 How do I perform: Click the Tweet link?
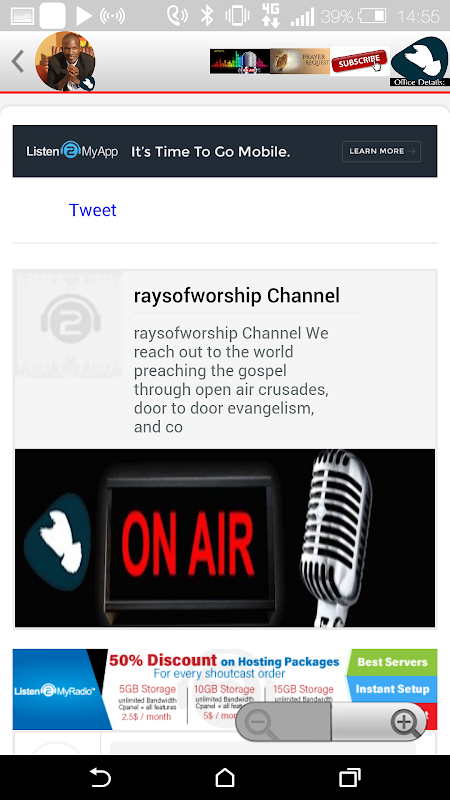coord(92,210)
